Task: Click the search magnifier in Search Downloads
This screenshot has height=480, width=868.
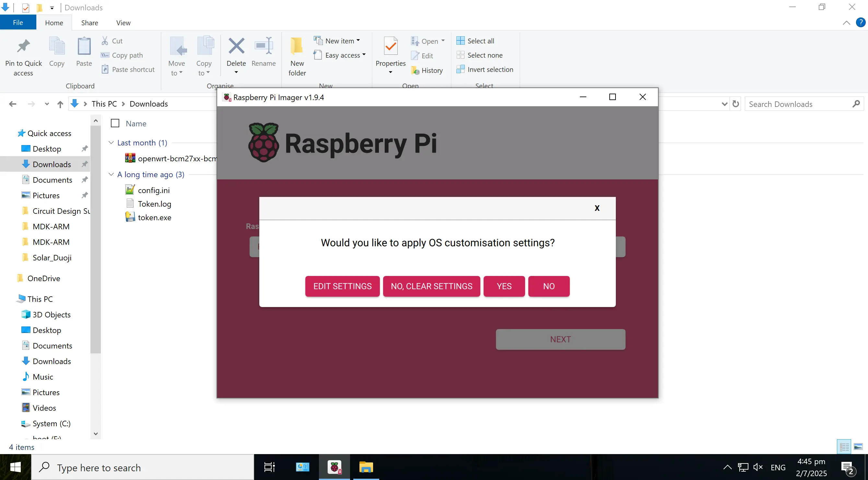Action: point(856,104)
